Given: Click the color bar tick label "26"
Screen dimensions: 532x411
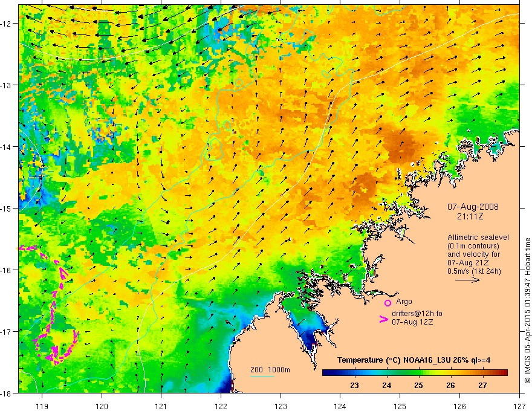Looking at the screenshot, I should (450, 386).
